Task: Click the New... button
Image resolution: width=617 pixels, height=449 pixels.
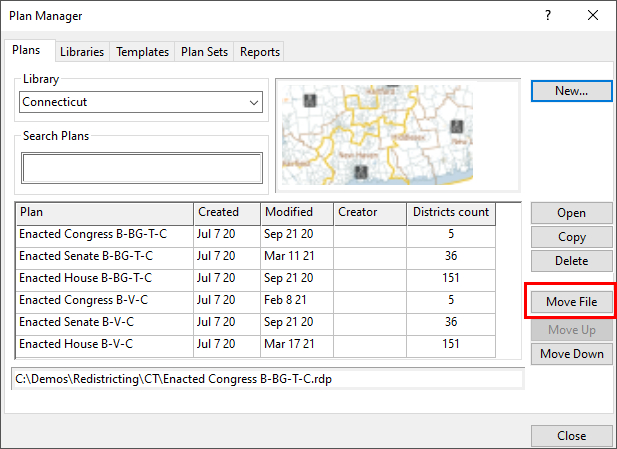Action: (571, 91)
